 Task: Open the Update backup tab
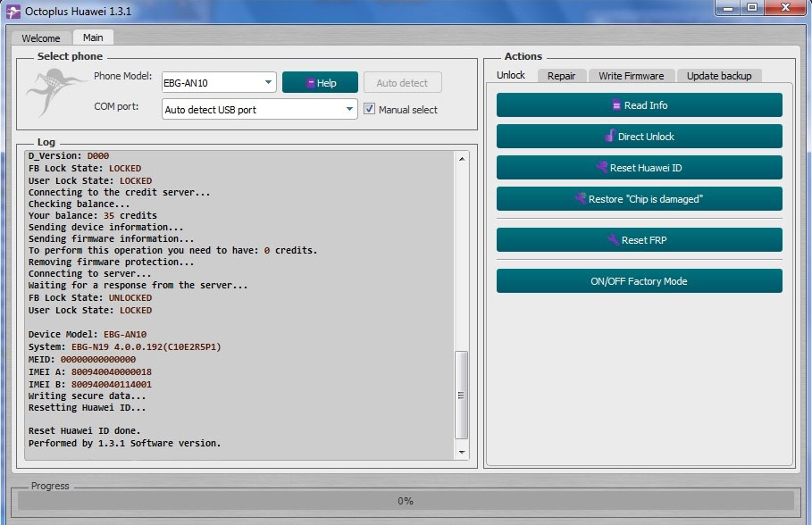pyautogui.click(x=719, y=76)
